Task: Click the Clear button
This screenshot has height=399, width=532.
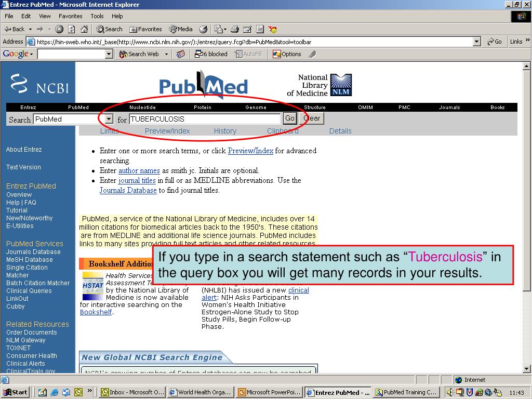Action: (312, 118)
